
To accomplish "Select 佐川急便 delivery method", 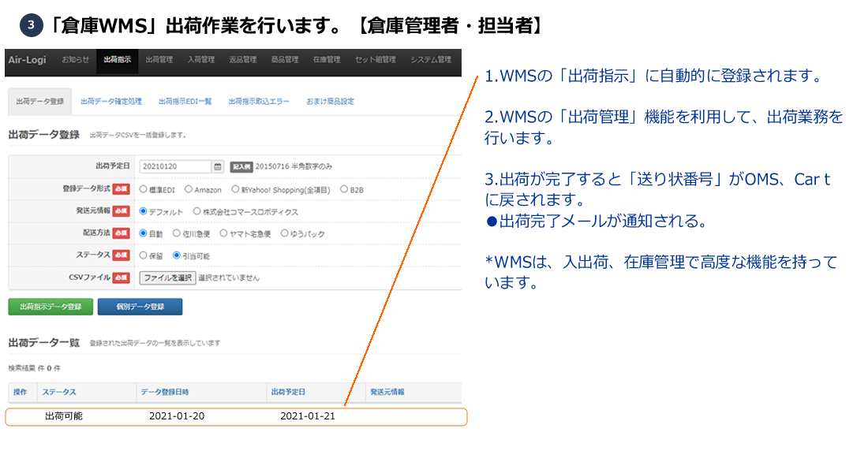I will click(177, 233).
